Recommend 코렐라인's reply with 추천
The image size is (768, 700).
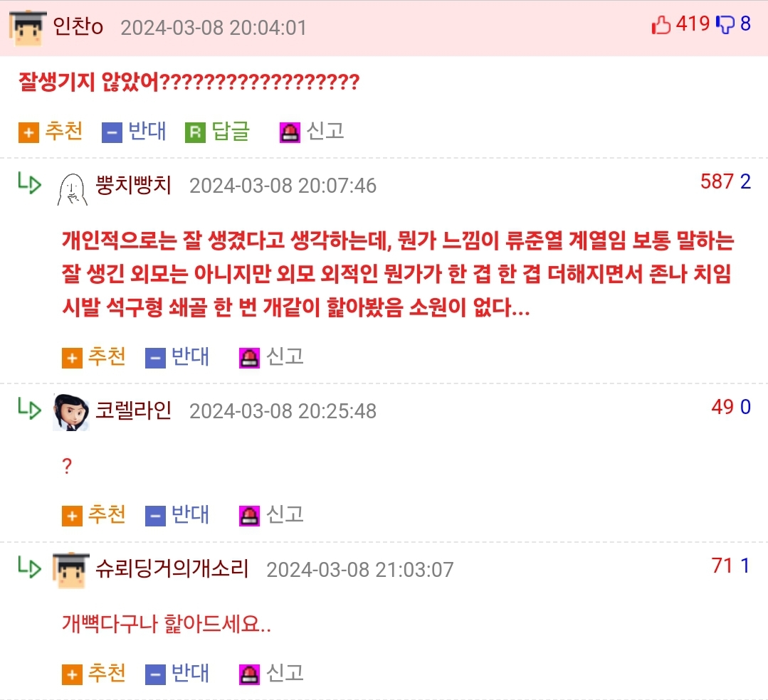(x=93, y=516)
